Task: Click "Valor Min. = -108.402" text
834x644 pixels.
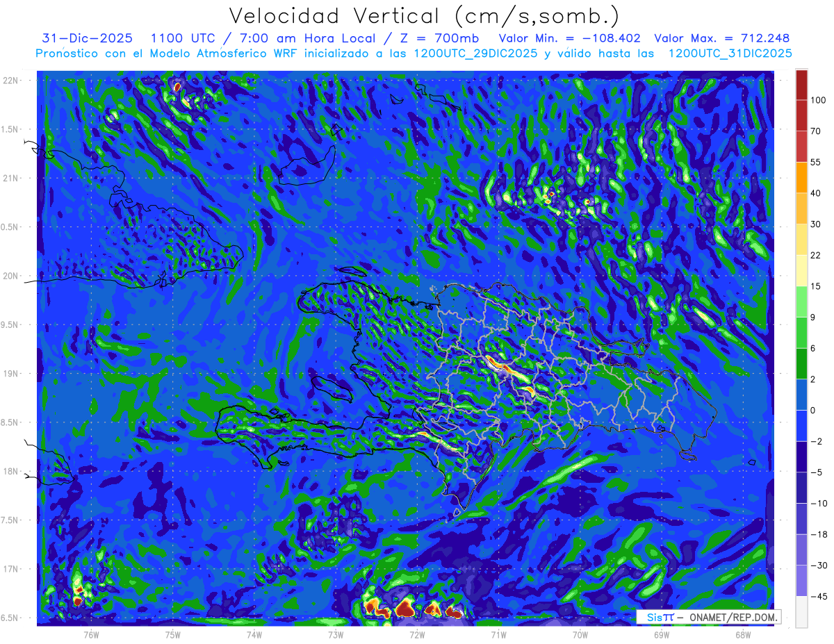Action: [x=570, y=38]
